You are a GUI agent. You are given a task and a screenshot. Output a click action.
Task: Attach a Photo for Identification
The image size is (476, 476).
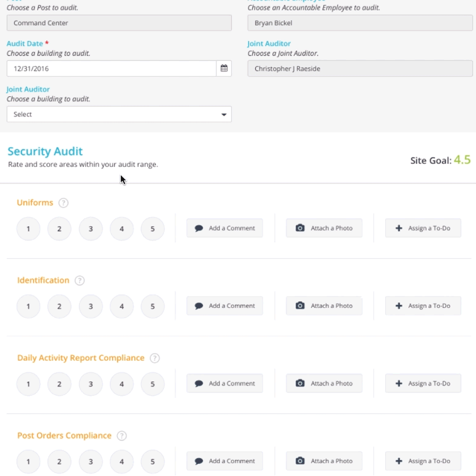(x=324, y=306)
